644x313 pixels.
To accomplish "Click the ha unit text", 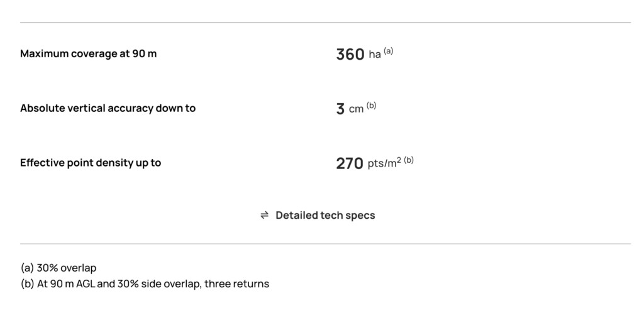I will 375,55.
